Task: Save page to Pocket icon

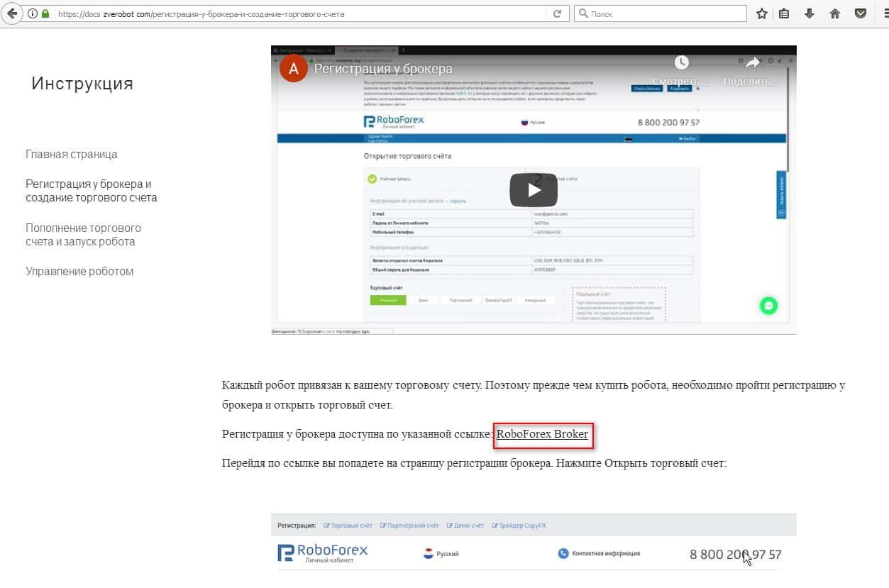Action: coord(860,13)
